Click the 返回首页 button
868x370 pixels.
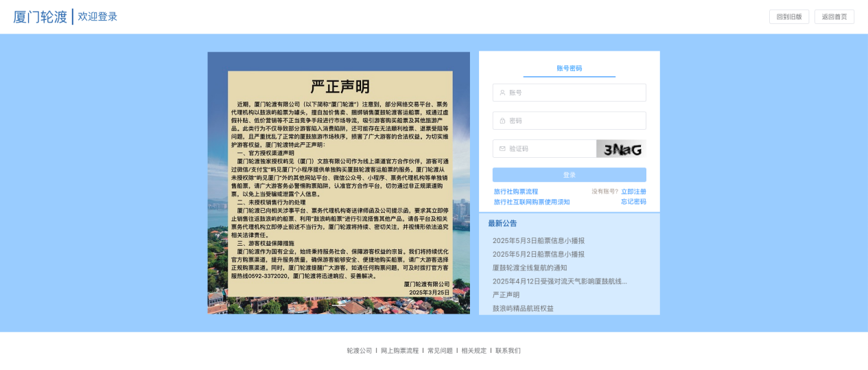point(834,17)
